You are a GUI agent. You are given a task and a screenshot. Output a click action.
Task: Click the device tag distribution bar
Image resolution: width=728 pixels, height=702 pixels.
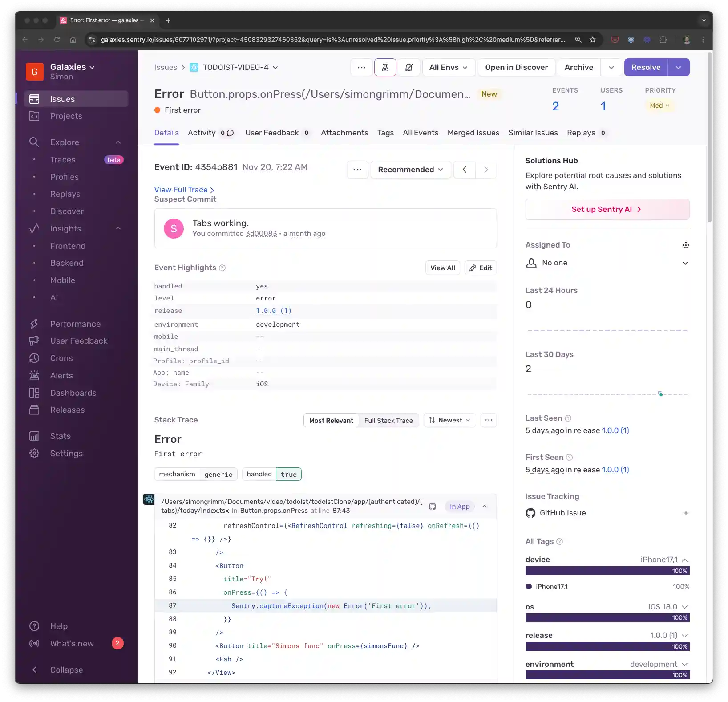point(607,571)
